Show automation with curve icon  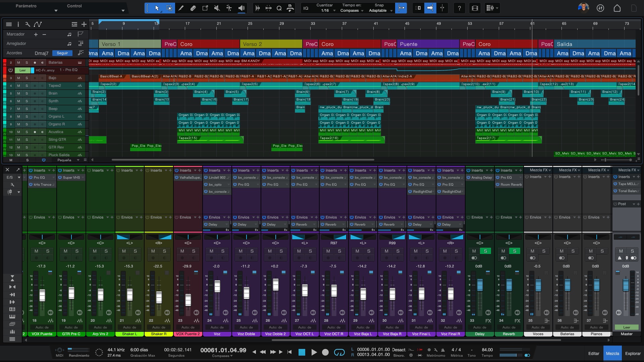click(38, 24)
